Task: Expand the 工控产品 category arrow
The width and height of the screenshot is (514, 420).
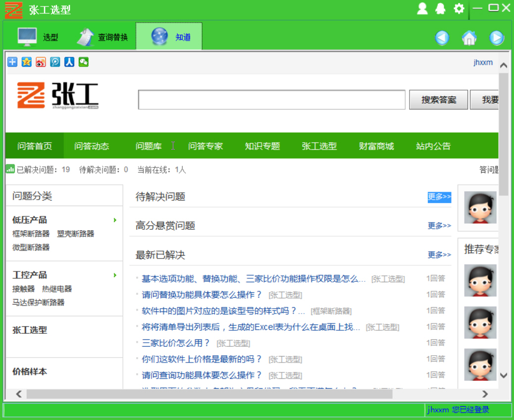Action: [115, 275]
